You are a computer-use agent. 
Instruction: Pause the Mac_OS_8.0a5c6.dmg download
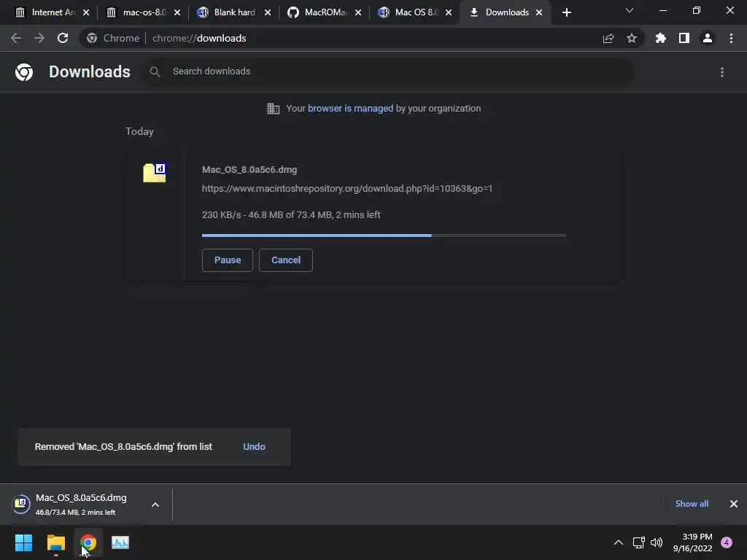[x=228, y=260]
